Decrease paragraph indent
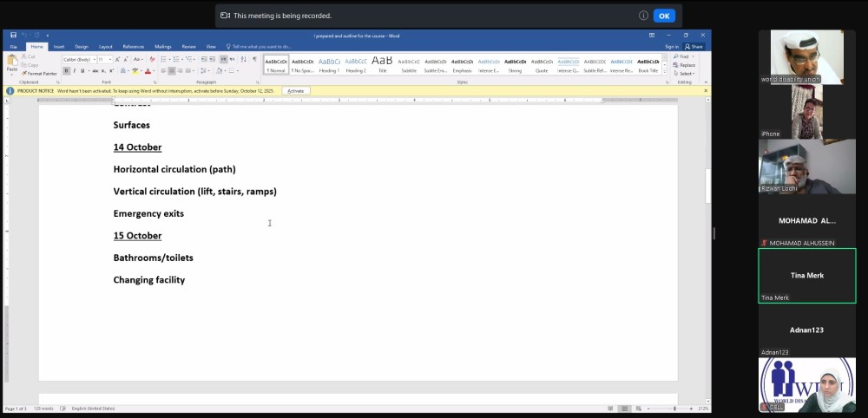The image size is (868, 418). pos(204,59)
